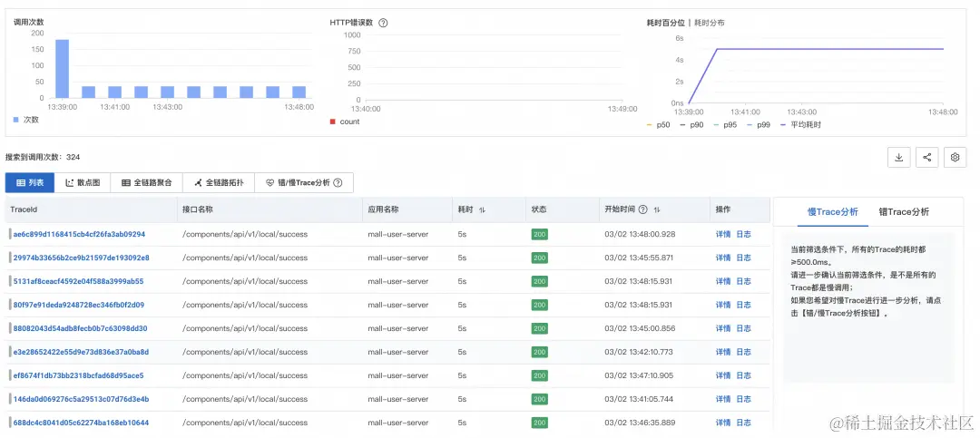The width and height of the screenshot is (980, 438).
Task: Open trace 146da0d069276c5a29513c07d76d3e4b
Action: [x=82, y=399]
